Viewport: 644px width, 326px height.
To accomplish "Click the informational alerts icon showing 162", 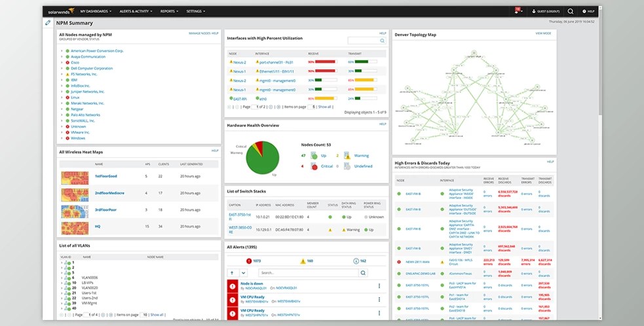I will [x=356, y=261].
